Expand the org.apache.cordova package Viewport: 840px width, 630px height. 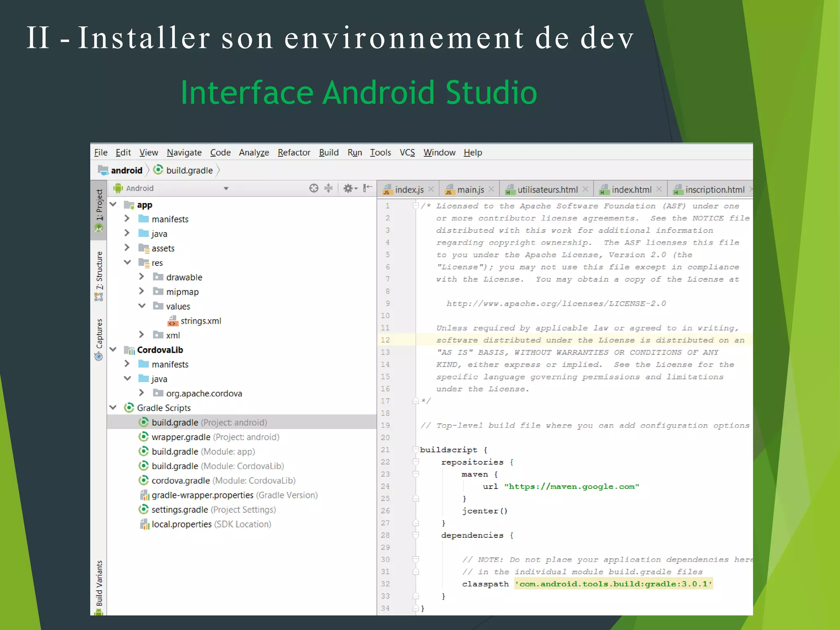[x=142, y=393]
